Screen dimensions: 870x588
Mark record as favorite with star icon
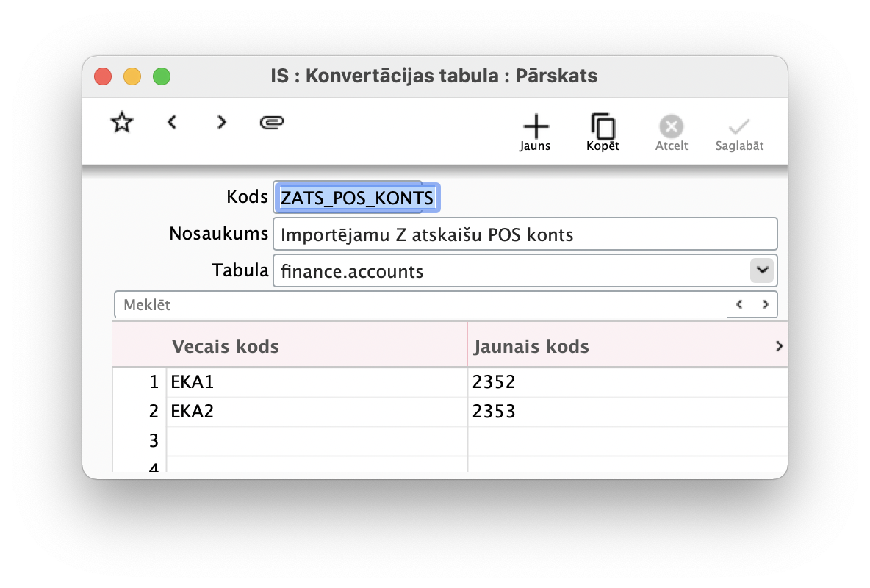click(x=122, y=122)
